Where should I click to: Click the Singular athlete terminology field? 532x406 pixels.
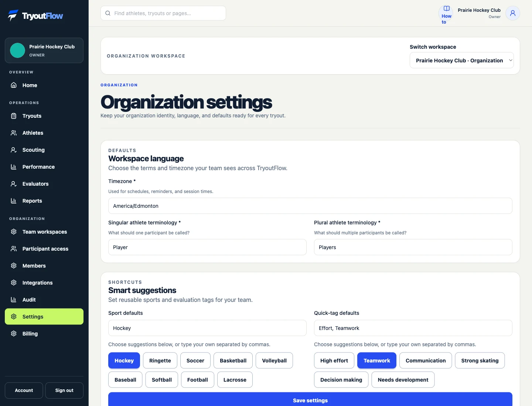click(207, 247)
